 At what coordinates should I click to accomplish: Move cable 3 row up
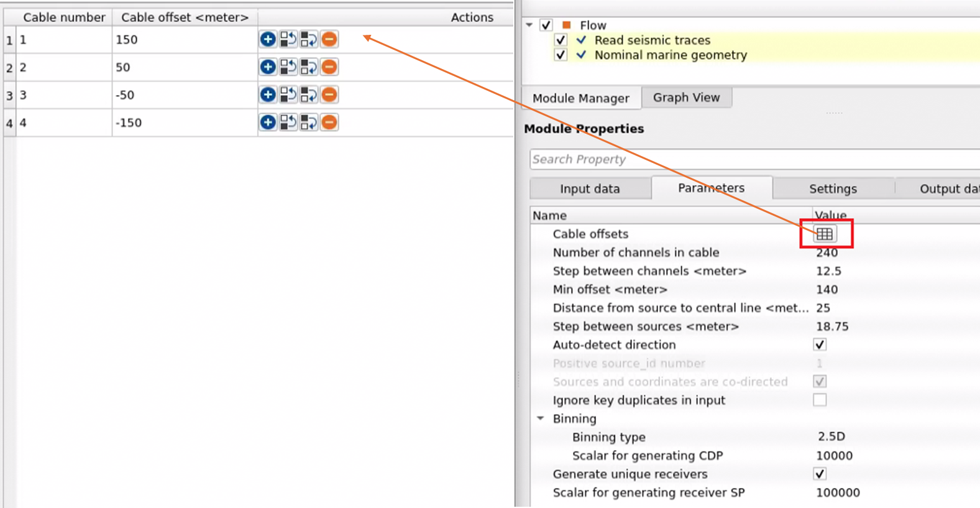288,95
